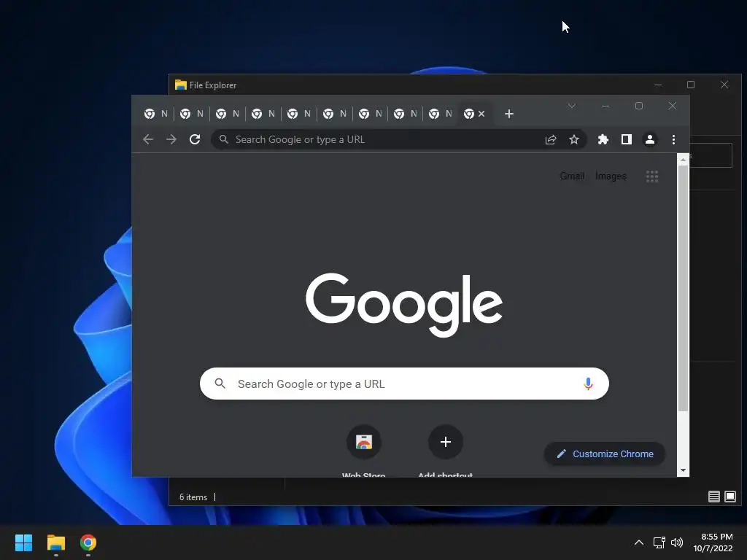The height and width of the screenshot is (560, 747).
Task: Click the Gmail link
Action: pyautogui.click(x=572, y=176)
